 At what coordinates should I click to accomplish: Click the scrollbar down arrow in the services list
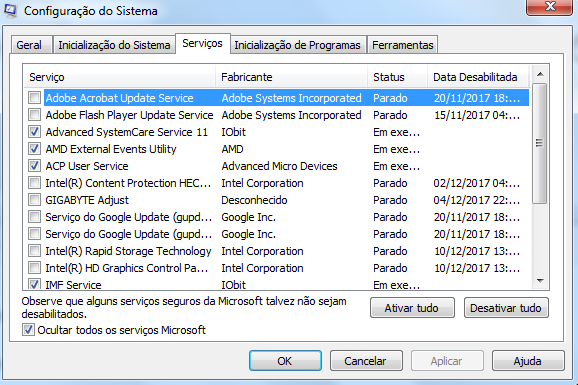click(540, 281)
